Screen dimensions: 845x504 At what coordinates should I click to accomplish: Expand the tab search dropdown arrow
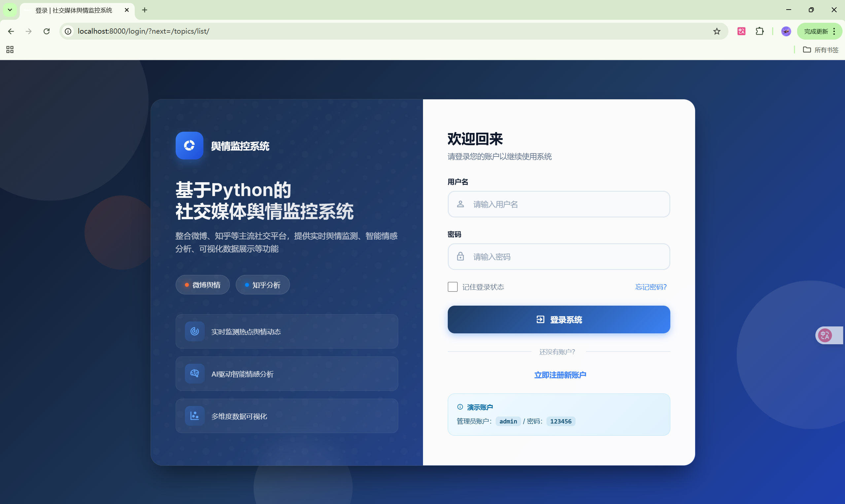pyautogui.click(x=10, y=10)
